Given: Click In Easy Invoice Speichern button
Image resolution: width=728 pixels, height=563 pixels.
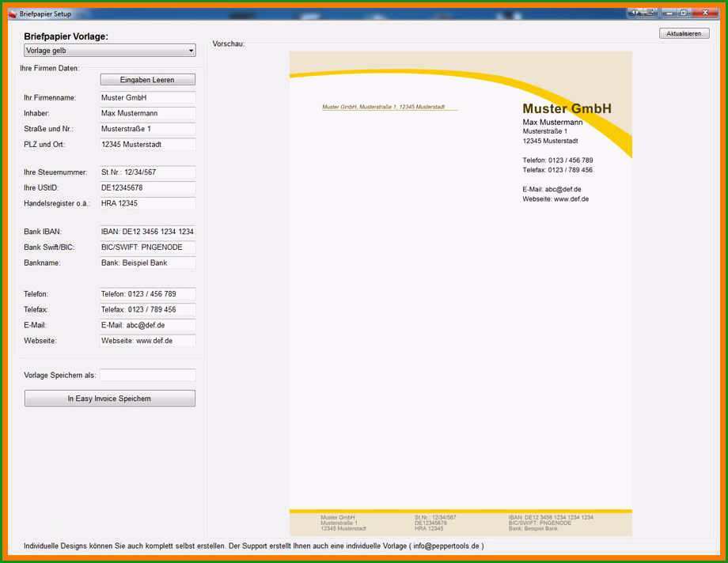Looking at the screenshot, I should coord(109,399).
